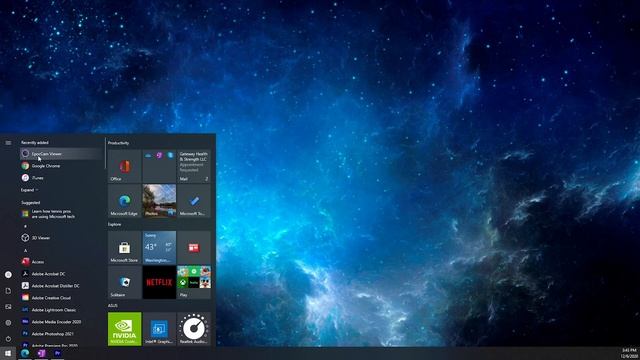Click the Power button in Start menu
Screen dimensions: 640x360
coord(8,338)
